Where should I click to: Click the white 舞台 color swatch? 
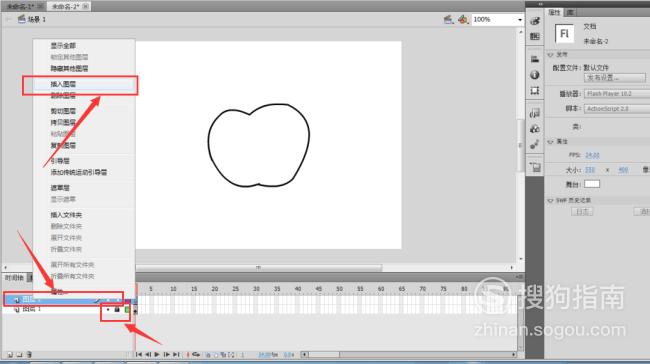(592, 184)
